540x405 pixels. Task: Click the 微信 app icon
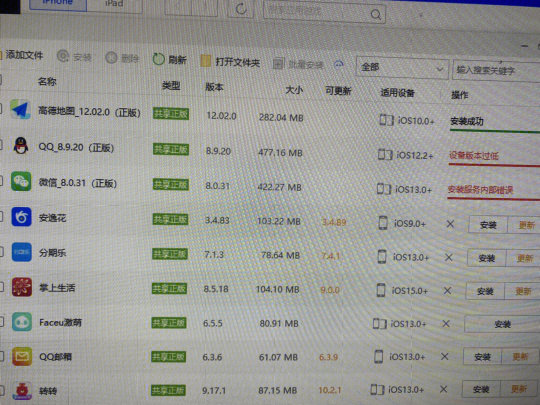[21, 181]
